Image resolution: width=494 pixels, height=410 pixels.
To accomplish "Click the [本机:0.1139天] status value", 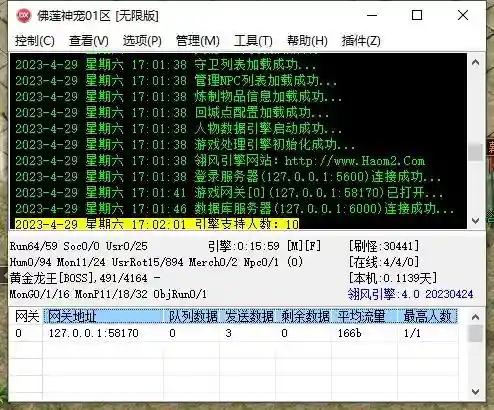I will (x=393, y=278).
